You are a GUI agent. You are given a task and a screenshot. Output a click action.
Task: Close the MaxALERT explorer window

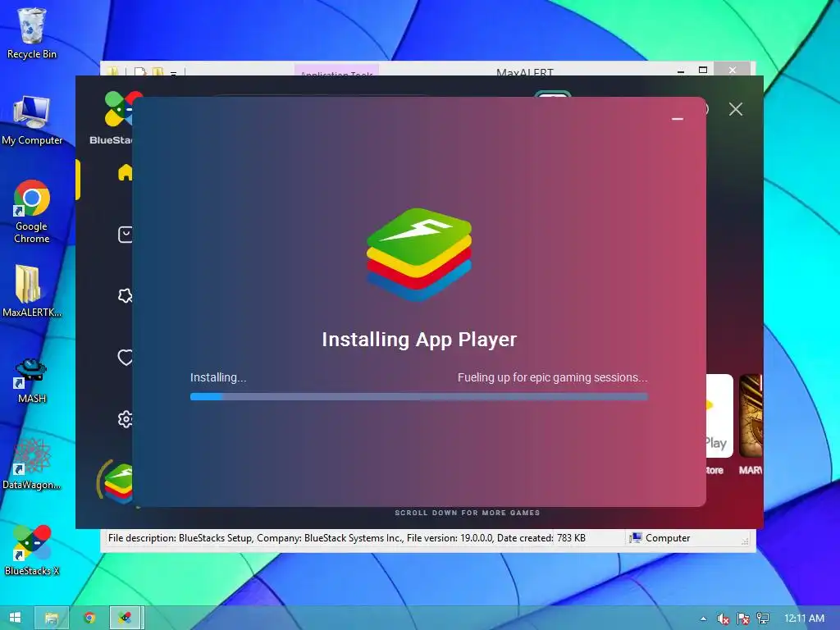733,69
